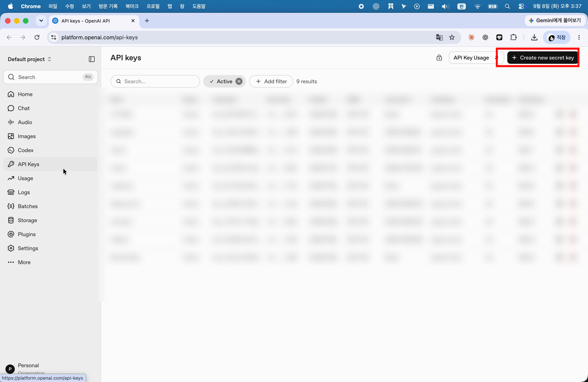
Task: Open Batches section
Action: pyautogui.click(x=50, y=206)
